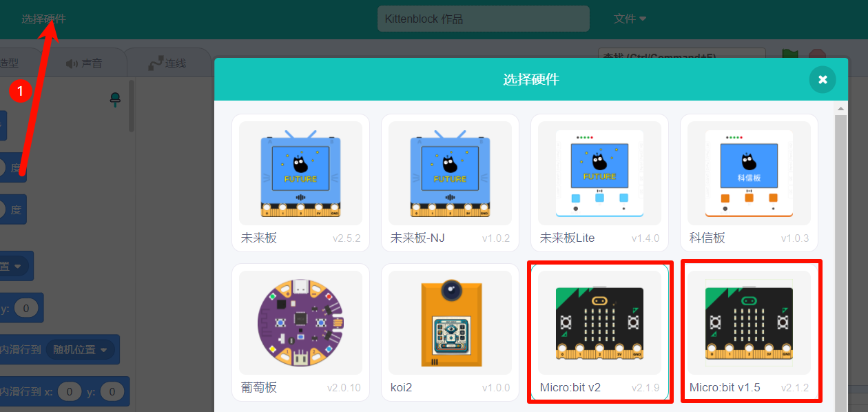Choose the Micro:bit v2 board
The image size is (868, 412).
[x=599, y=333]
